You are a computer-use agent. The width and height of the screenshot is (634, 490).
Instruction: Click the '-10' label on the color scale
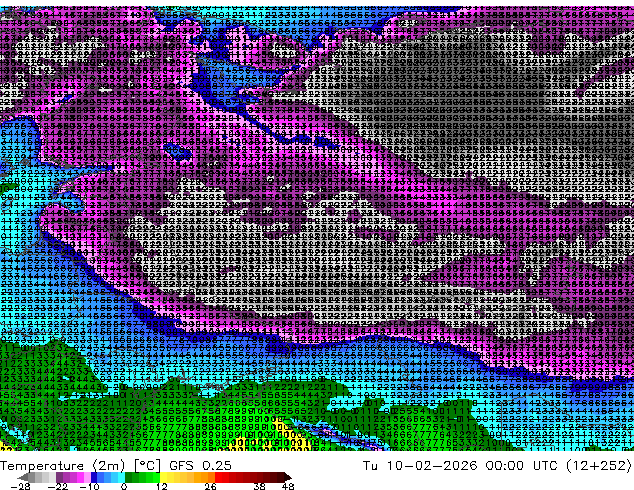(x=89, y=486)
